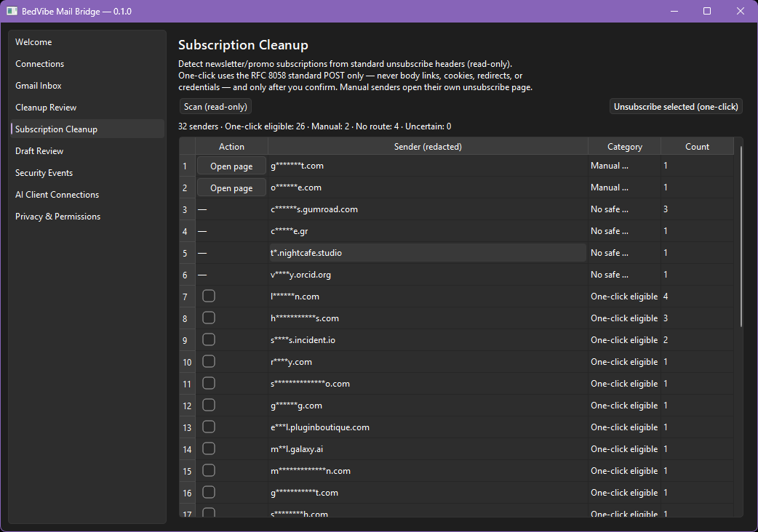Click Unsubscribe selected (one-click) button

[x=676, y=107]
